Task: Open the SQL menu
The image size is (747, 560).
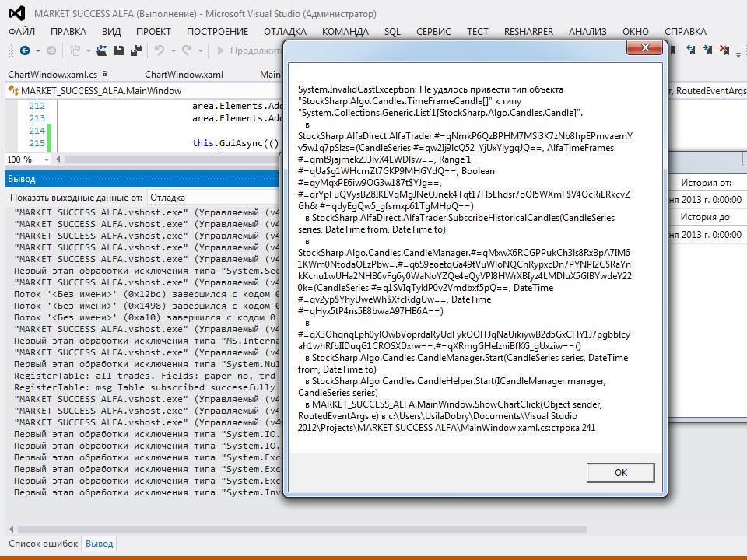Action: [392, 31]
